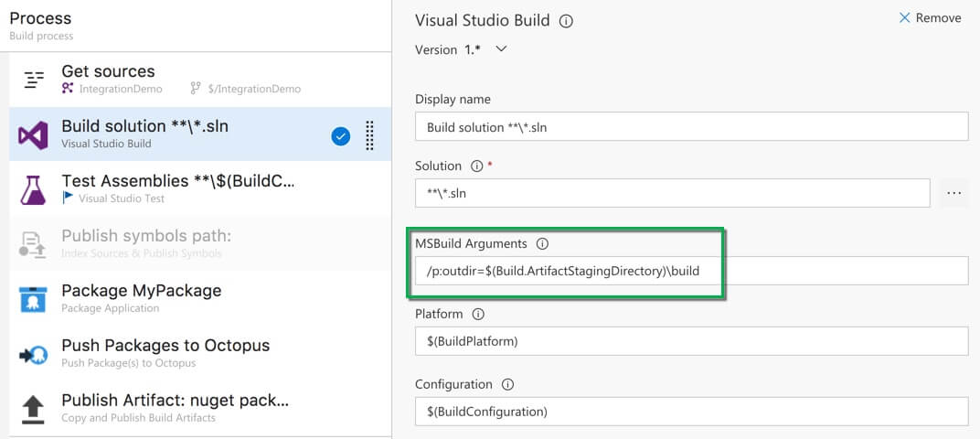Select the disabled Publish symbols path task
This screenshot has width=980, height=439.
click(200, 244)
